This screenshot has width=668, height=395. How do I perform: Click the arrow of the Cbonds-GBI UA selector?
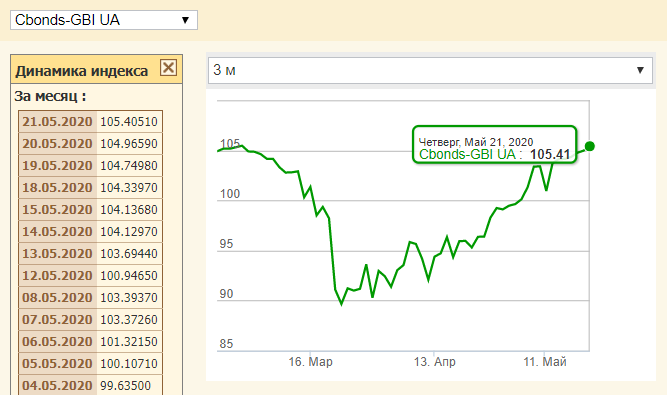pos(185,20)
